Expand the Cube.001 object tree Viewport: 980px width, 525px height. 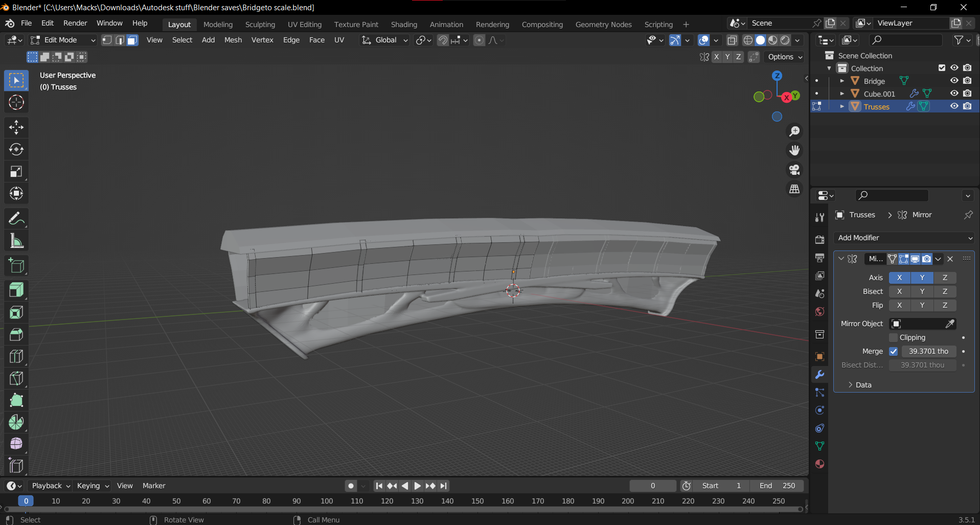pos(842,94)
